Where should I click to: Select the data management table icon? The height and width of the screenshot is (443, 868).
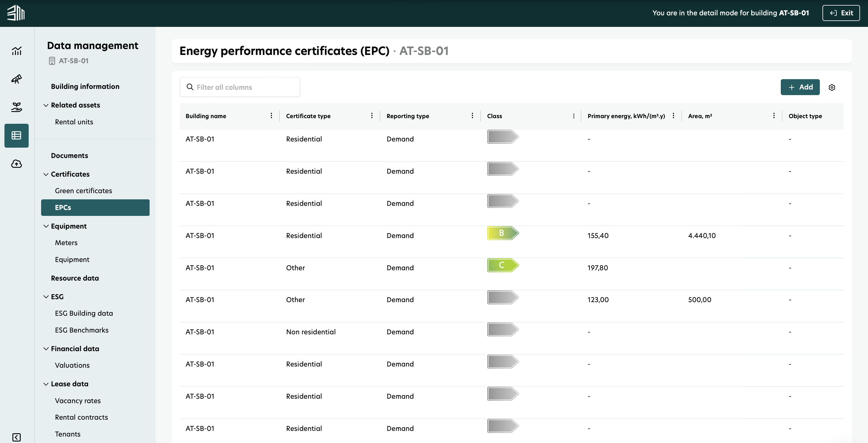tap(17, 136)
